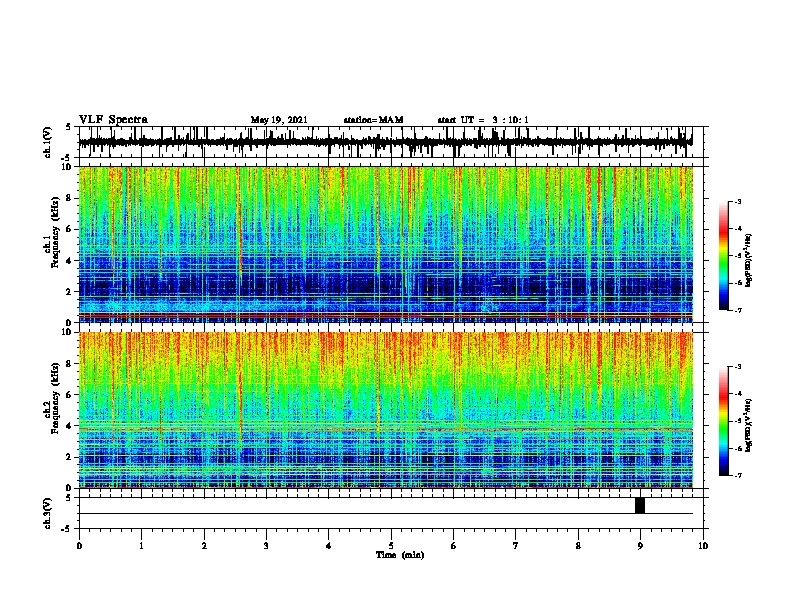Click inside the ch.2 spectrogram panel

385,410
